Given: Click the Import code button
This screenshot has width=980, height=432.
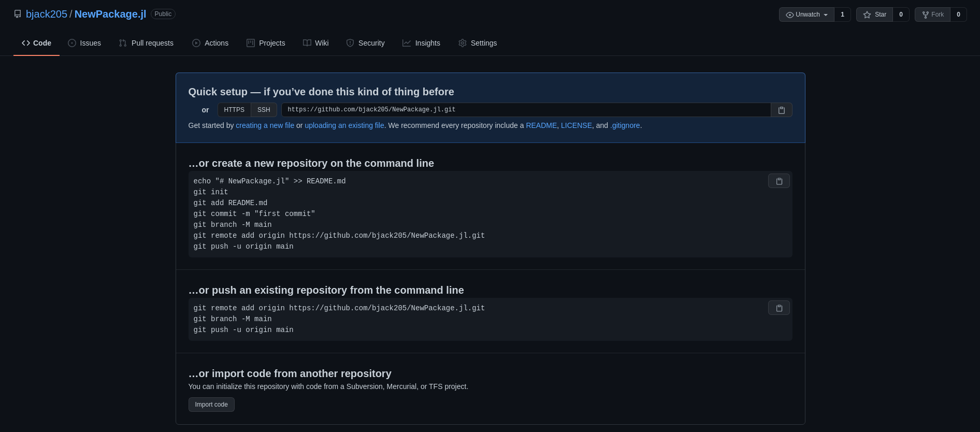Looking at the screenshot, I should pos(211,405).
